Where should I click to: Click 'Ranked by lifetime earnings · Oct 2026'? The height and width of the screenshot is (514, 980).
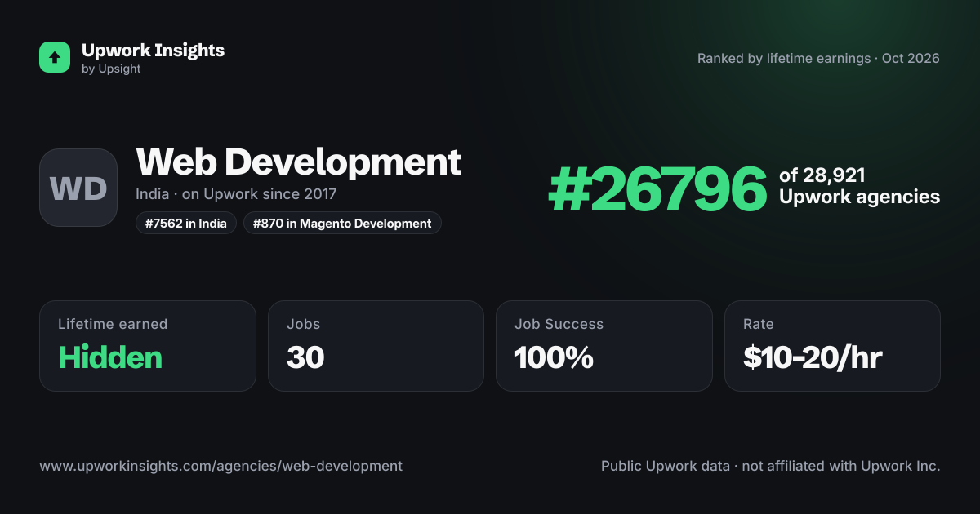(818, 59)
